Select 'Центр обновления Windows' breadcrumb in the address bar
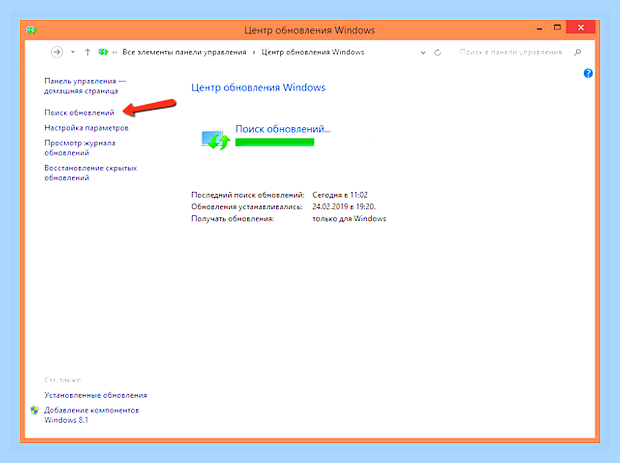Viewport: 620px width, 463px height. point(313,52)
